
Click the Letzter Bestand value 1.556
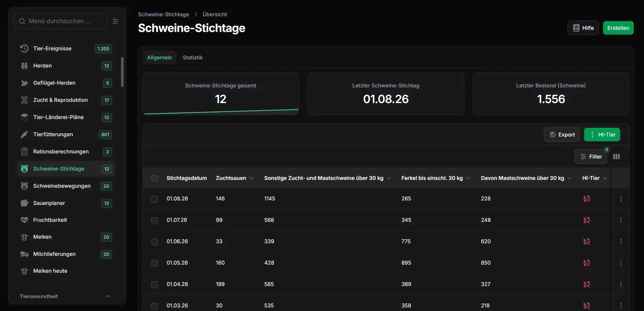click(x=551, y=99)
